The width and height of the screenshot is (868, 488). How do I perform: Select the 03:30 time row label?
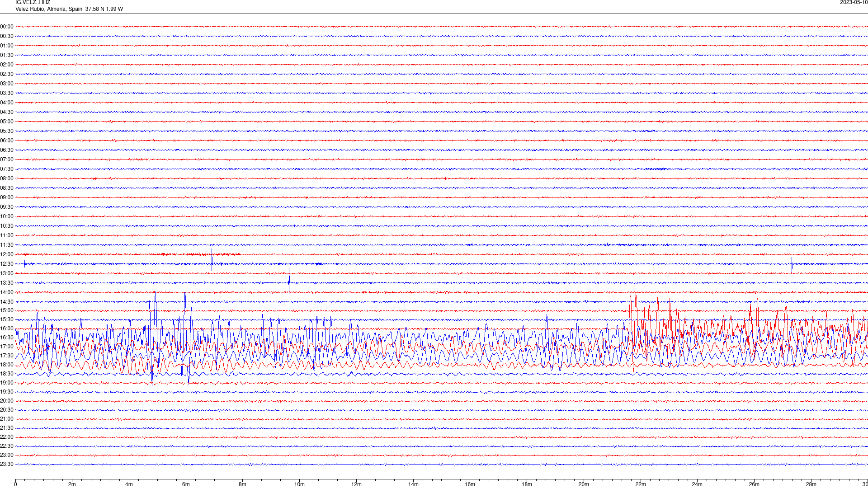pos(7,93)
